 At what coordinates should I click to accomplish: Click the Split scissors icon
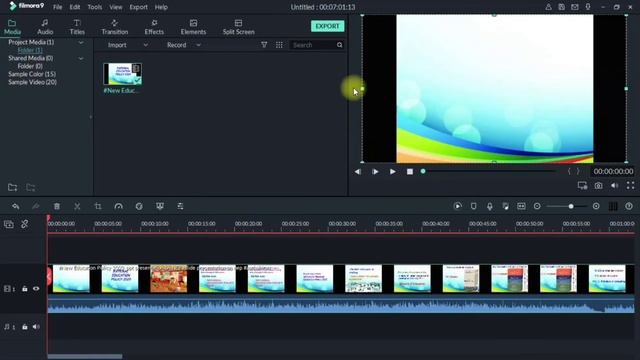coord(77,207)
